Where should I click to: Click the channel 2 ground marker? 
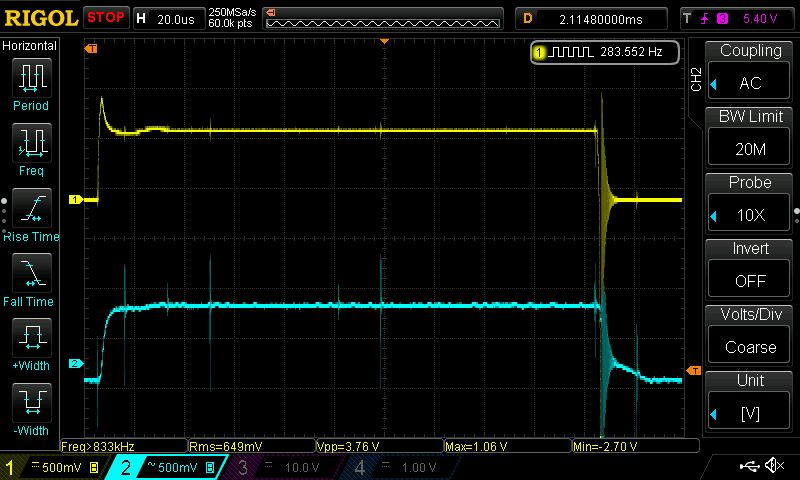76,363
